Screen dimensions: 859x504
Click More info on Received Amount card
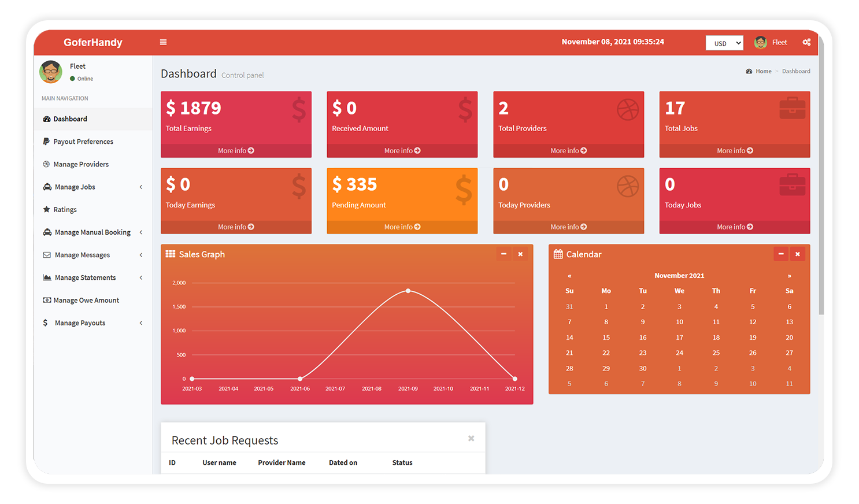pos(402,151)
